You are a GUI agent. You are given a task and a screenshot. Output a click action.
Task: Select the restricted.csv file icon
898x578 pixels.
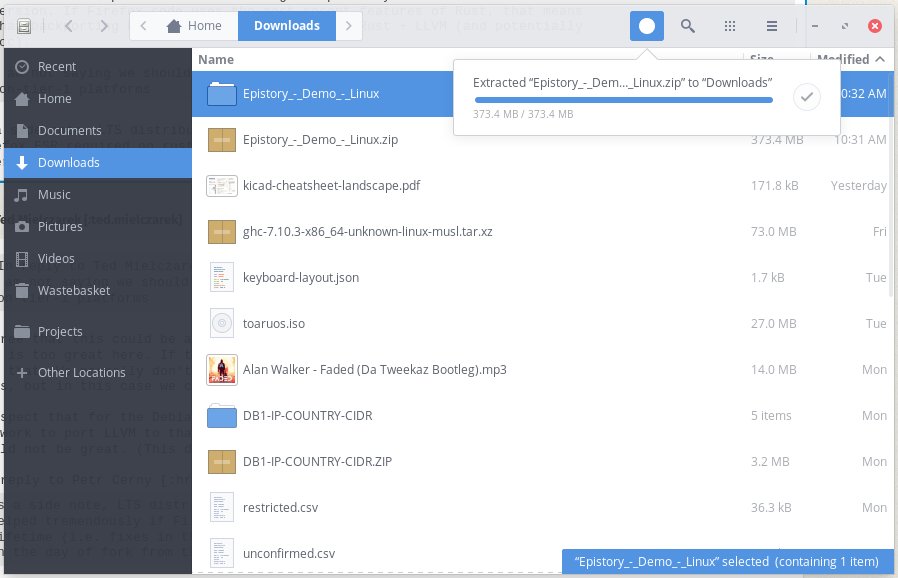[222, 508]
